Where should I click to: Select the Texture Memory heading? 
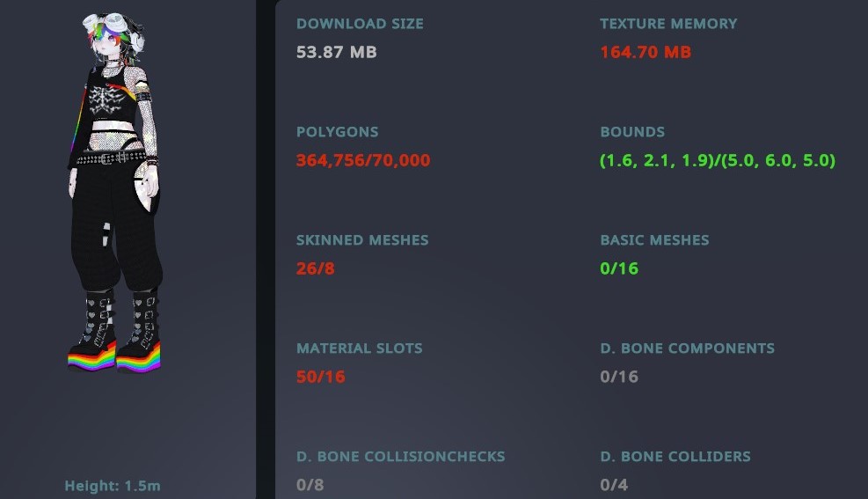coord(668,24)
